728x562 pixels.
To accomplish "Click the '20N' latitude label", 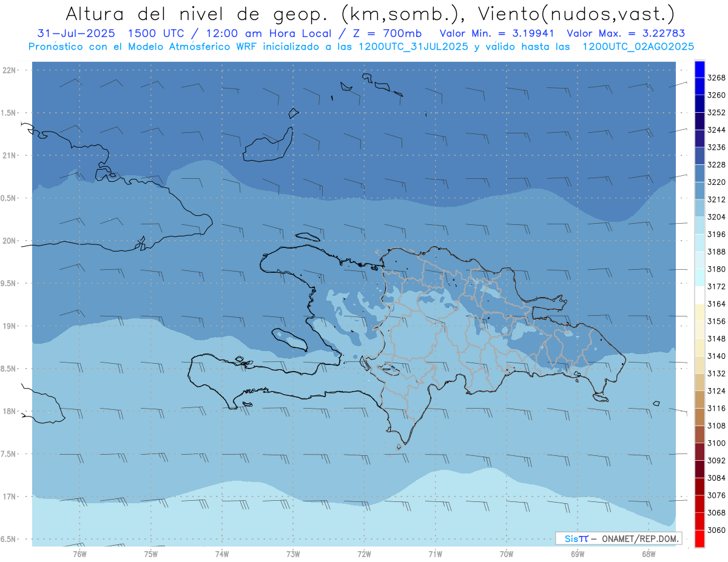I will click(9, 241).
